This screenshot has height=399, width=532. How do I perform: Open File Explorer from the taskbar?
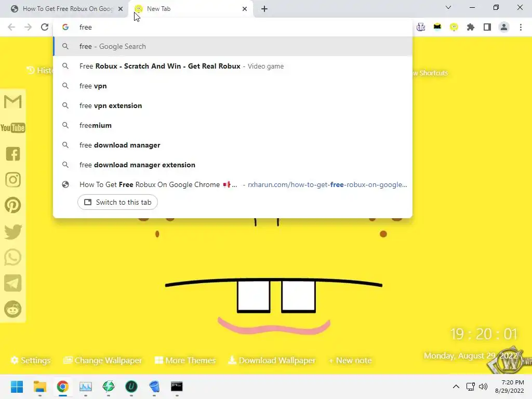click(39, 387)
